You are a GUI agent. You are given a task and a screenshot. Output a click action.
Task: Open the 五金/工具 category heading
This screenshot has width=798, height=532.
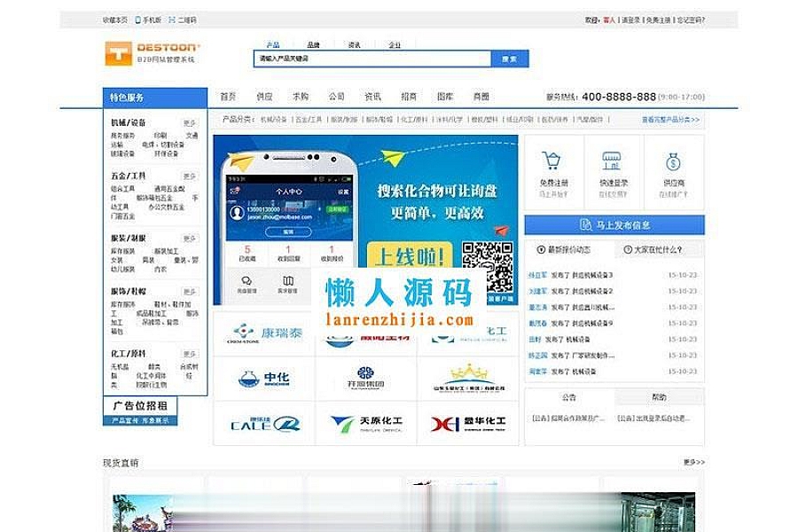(129, 176)
